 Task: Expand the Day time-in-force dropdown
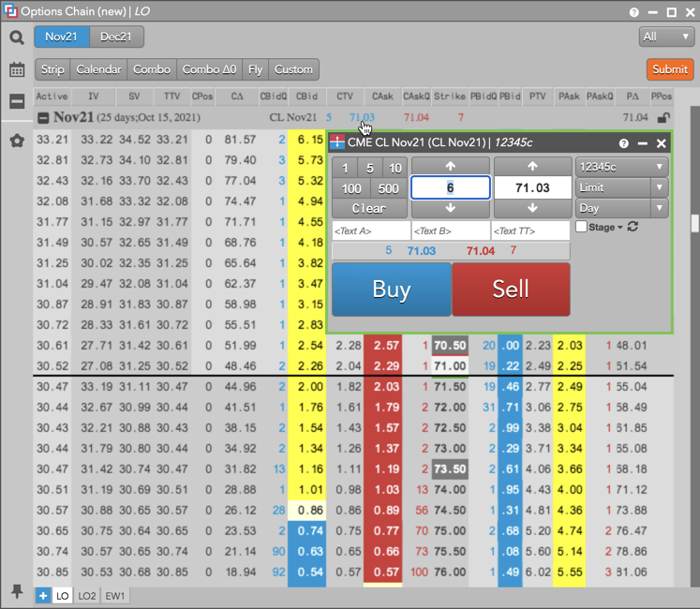(620, 208)
